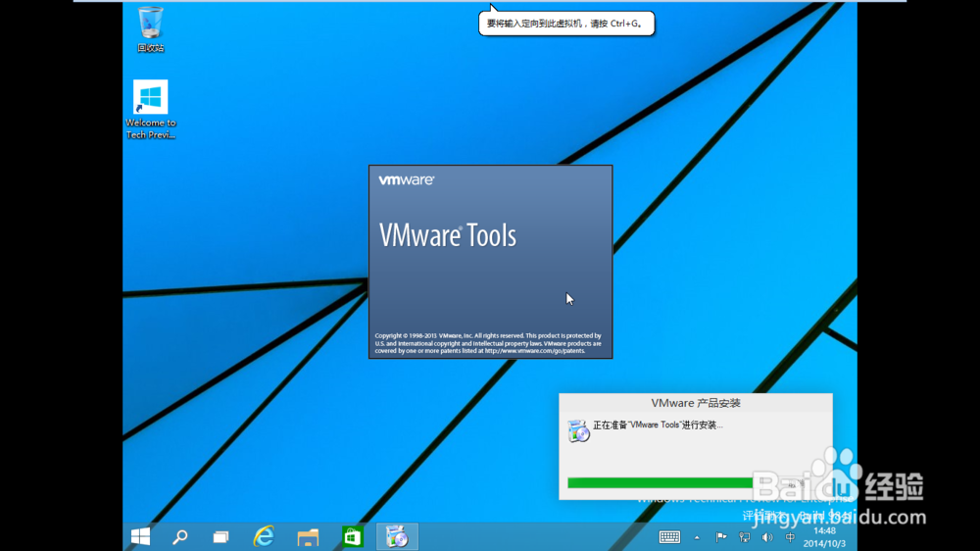Open Action Center flag icon
Screen dimensions: 980x551
(x=720, y=536)
